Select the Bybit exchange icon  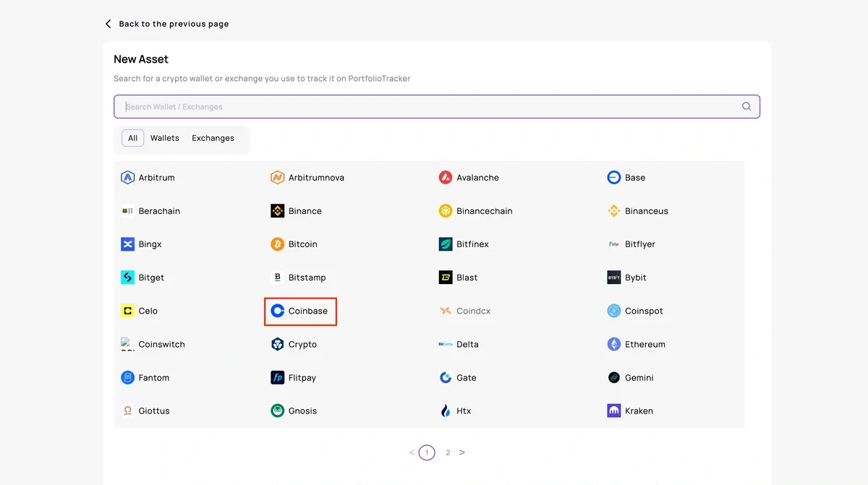pos(614,278)
